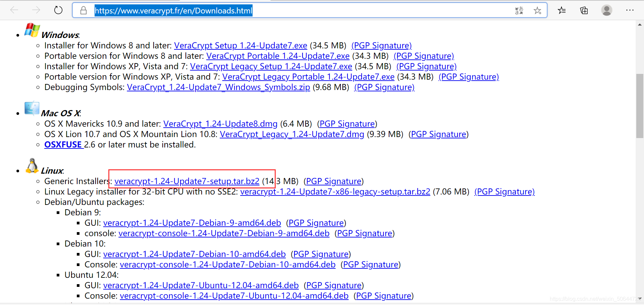
Task: Click the vertical scrollbar thumb
Action: (x=640, y=106)
